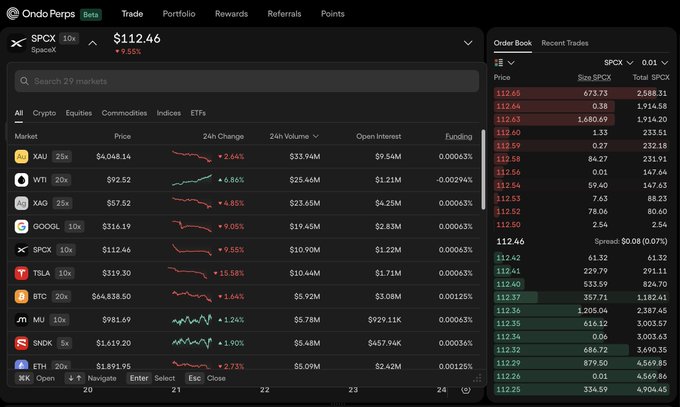Click the MU price sparkline chart
680x407 pixels.
(192, 320)
